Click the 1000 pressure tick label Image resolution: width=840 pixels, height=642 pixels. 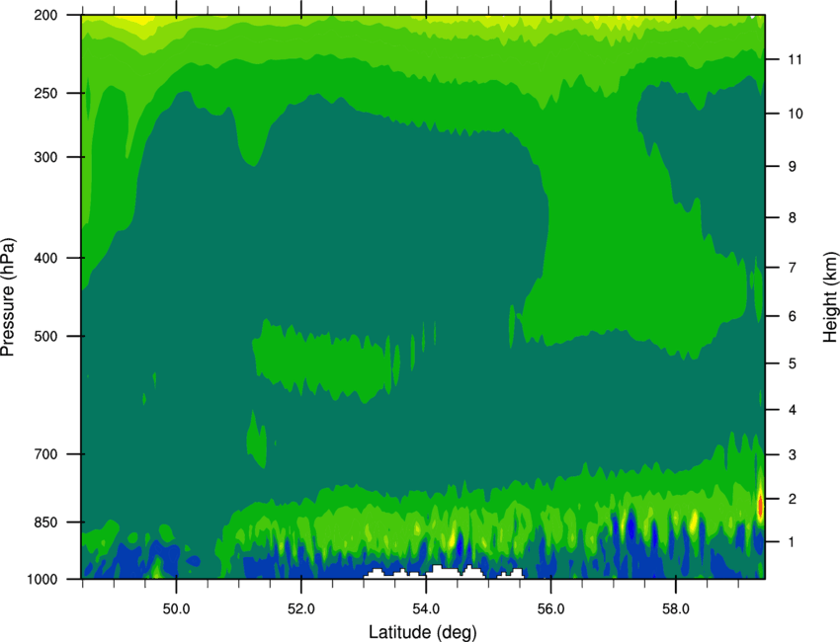[x=42, y=580]
